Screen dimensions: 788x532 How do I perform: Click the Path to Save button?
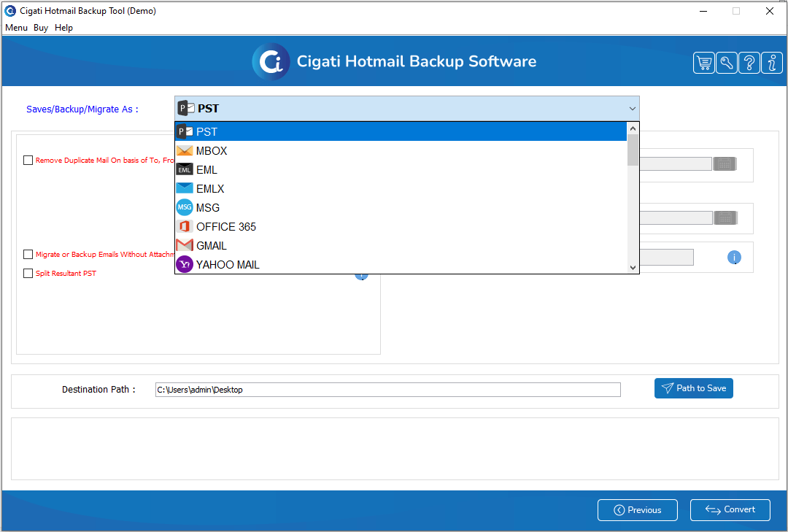pos(694,388)
